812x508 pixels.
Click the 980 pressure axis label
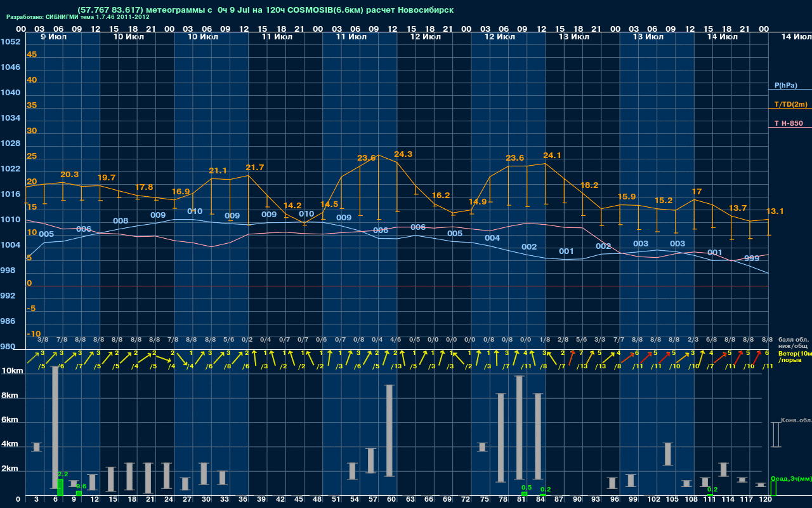point(8,347)
